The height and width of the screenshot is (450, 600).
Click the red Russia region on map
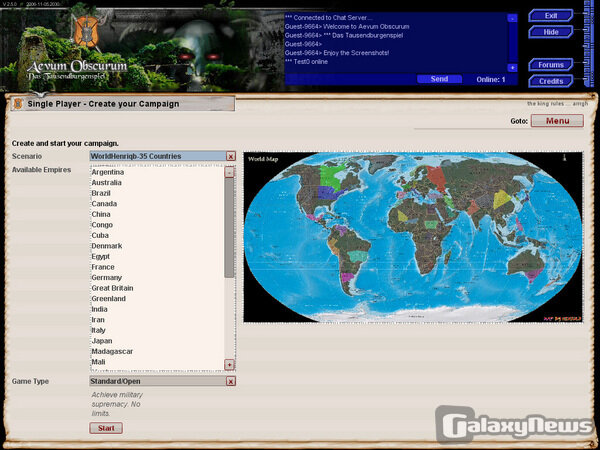[x=436, y=178]
